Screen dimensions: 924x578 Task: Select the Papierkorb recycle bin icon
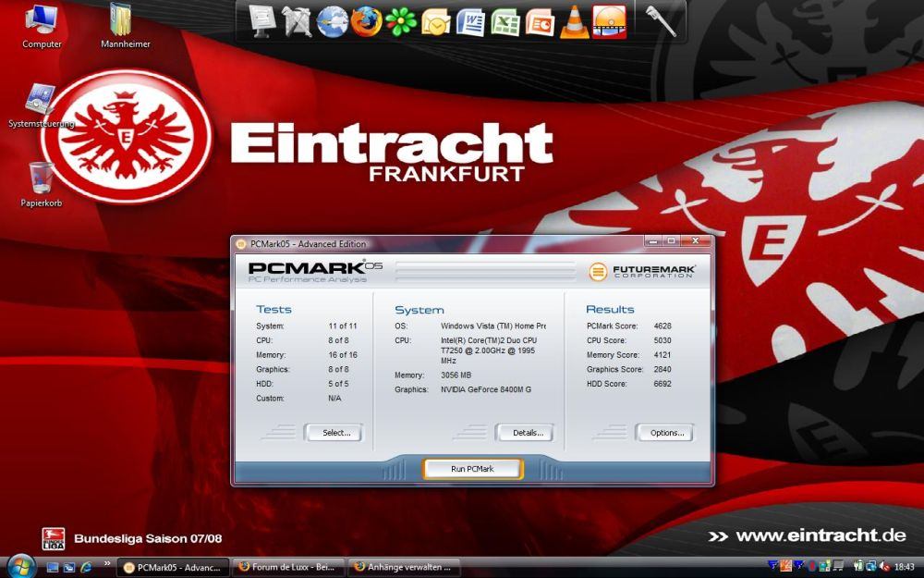42,185
